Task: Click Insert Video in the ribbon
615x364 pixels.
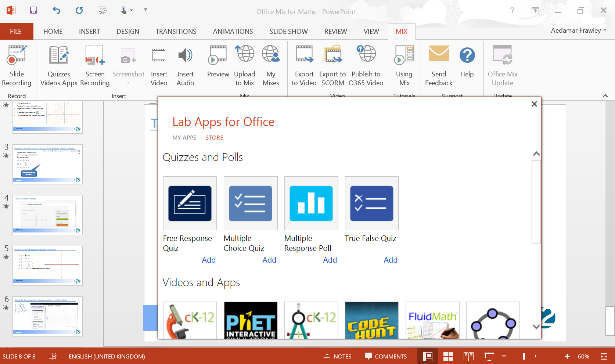Action: 159,66
